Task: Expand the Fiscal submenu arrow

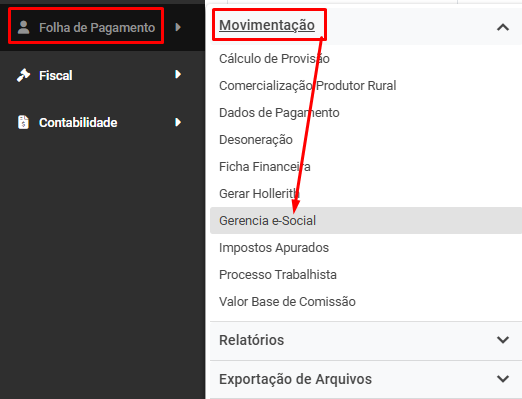Action: click(x=178, y=74)
